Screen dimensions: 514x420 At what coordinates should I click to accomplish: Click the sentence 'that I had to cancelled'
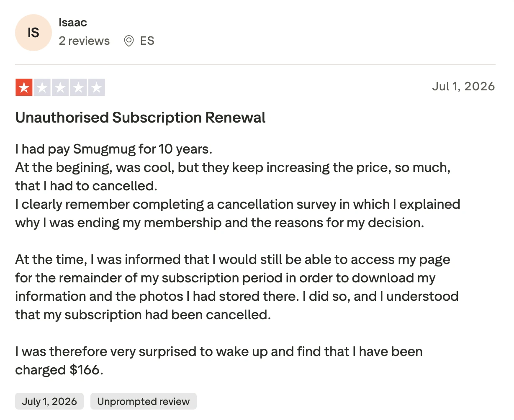click(x=86, y=186)
